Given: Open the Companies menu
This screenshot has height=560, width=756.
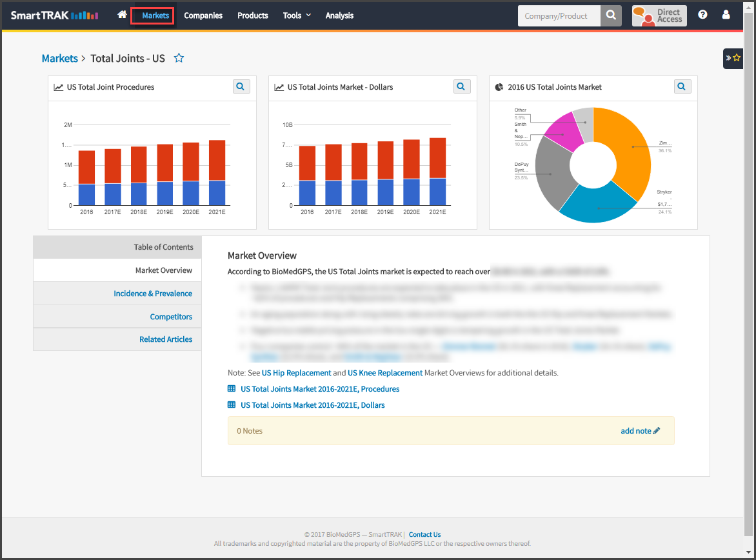Looking at the screenshot, I should 203,15.
